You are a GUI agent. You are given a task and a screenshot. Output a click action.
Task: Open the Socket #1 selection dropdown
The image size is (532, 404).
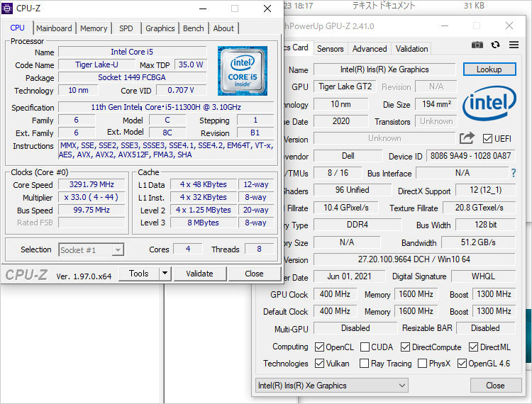tap(92, 249)
